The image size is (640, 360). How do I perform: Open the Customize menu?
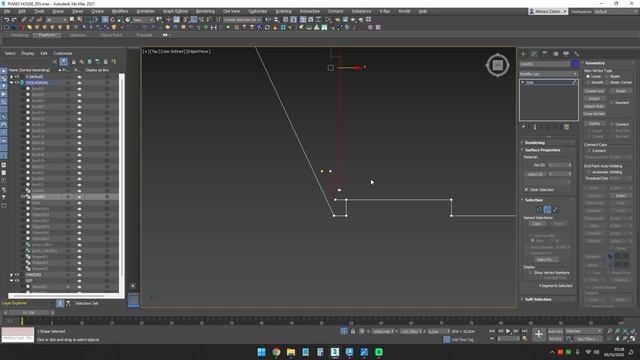tap(258, 11)
